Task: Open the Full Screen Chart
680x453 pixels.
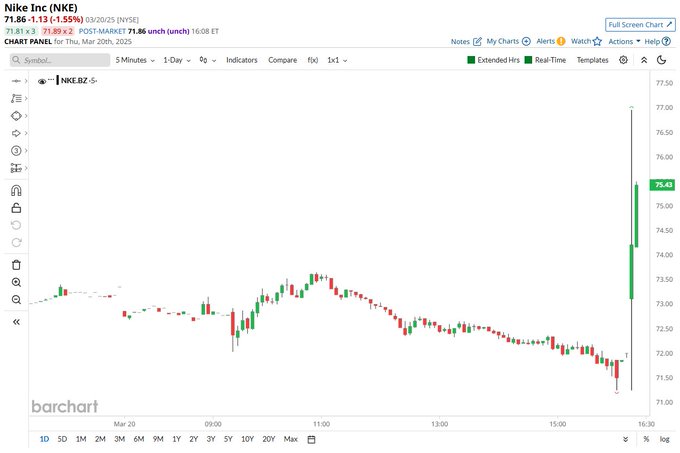Action: coord(640,25)
